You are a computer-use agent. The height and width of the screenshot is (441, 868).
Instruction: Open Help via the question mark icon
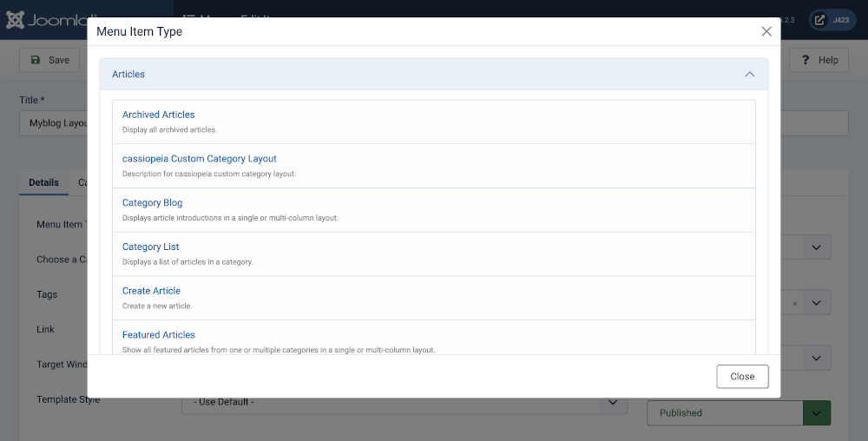click(x=806, y=60)
